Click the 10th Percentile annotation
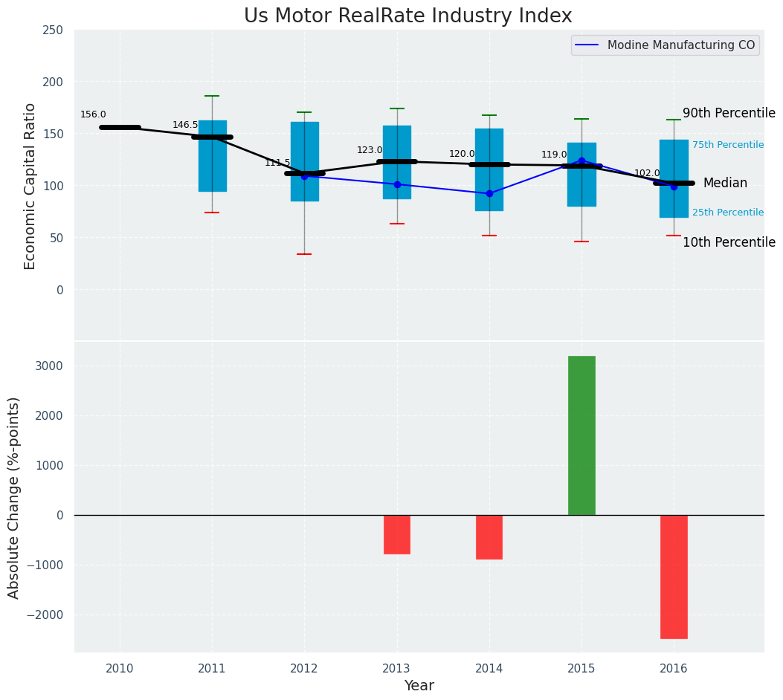Screen dimensions: 783x700 728,242
